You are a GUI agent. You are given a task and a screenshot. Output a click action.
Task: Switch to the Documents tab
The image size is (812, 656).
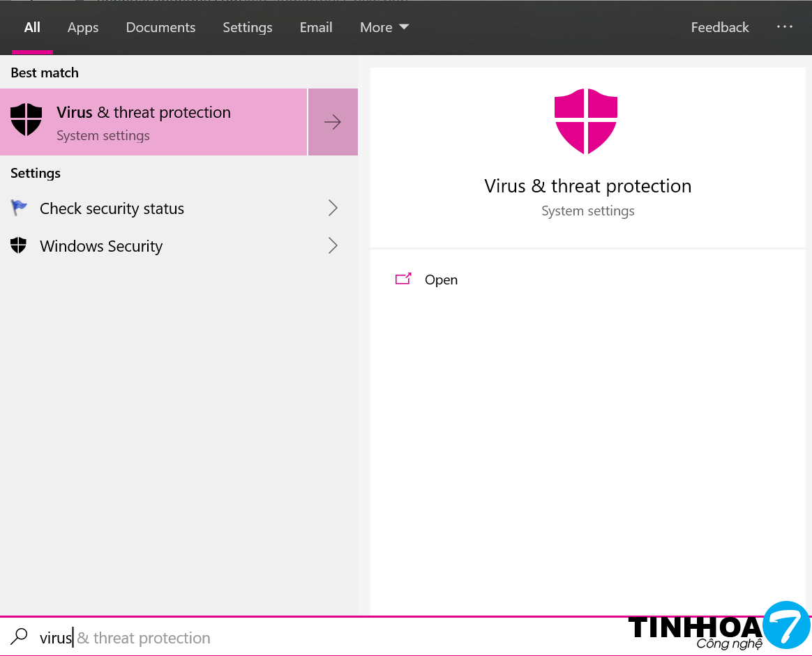click(160, 27)
